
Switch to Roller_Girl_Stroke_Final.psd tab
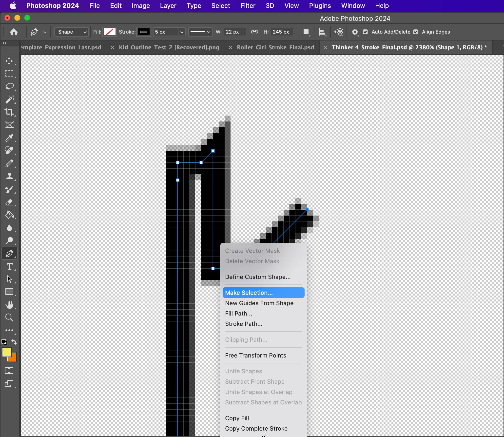coord(275,47)
